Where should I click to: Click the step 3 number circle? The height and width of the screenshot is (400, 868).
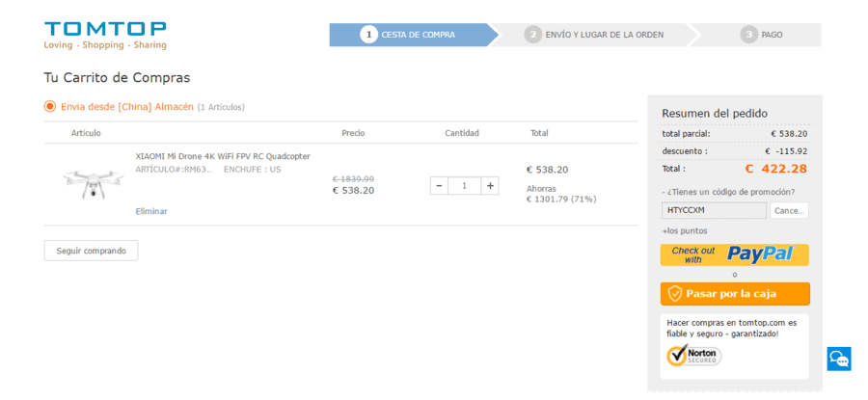click(x=748, y=35)
